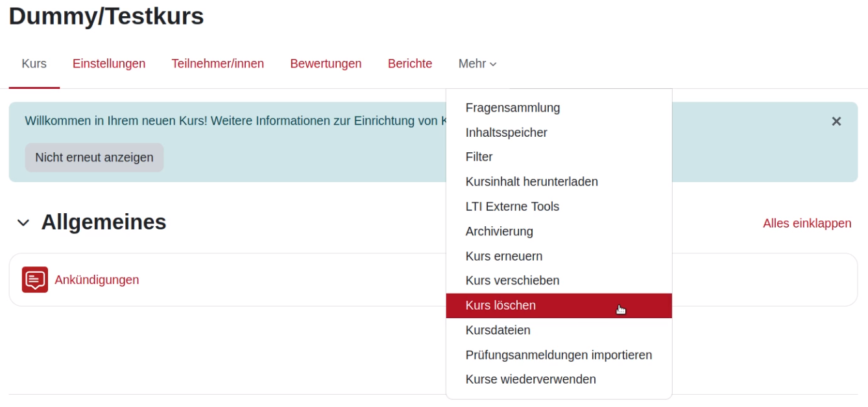The height and width of the screenshot is (407, 868).
Task: Open the Teilnehmer/innen tab
Action: (x=217, y=64)
